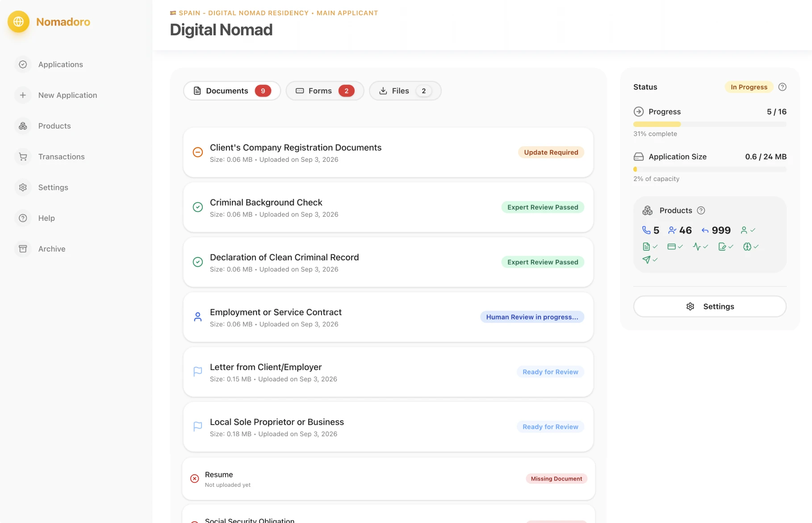This screenshot has height=523, width=812.
Task: Click the edit-note check icon in Products
Action: point(726,247)
